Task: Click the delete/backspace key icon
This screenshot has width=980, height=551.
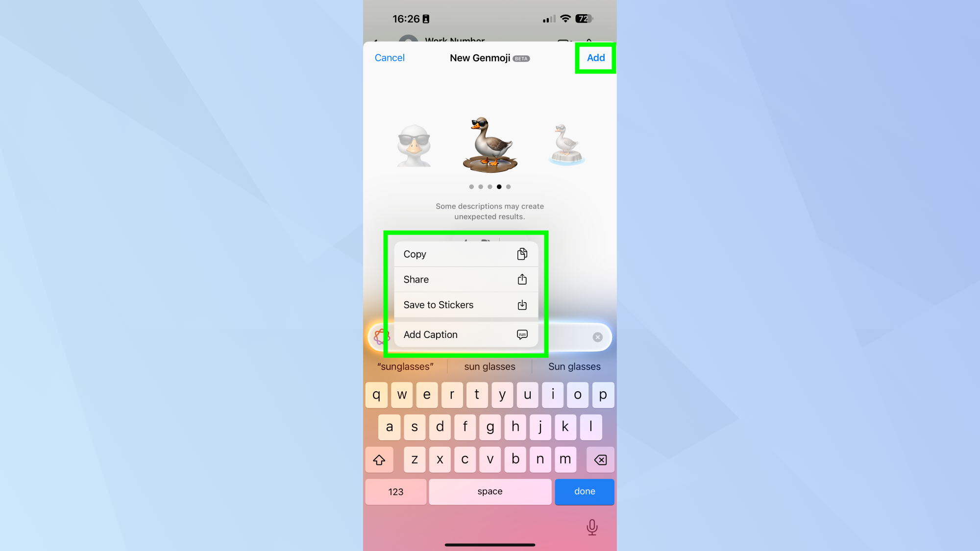Action: click(x=600, y=459)
